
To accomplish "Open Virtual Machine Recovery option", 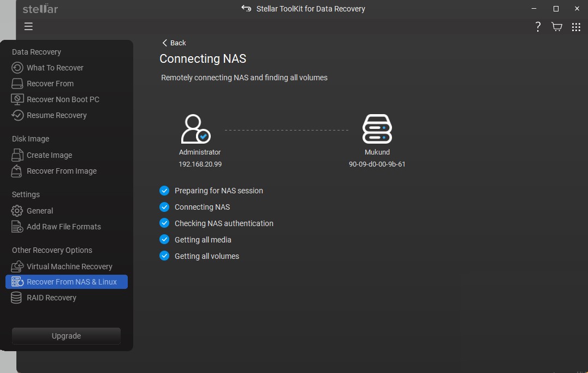I will tap(69, 267).
